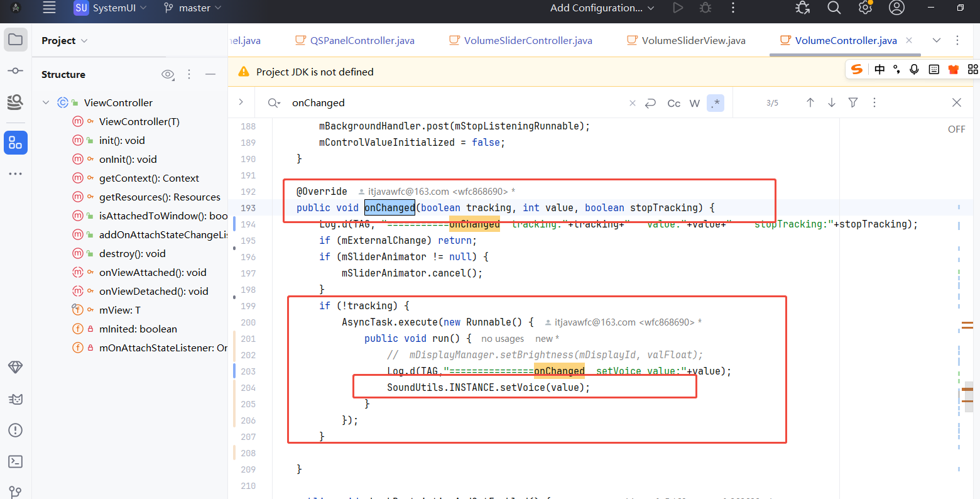Open the Problems tool window

pos(16,430)
